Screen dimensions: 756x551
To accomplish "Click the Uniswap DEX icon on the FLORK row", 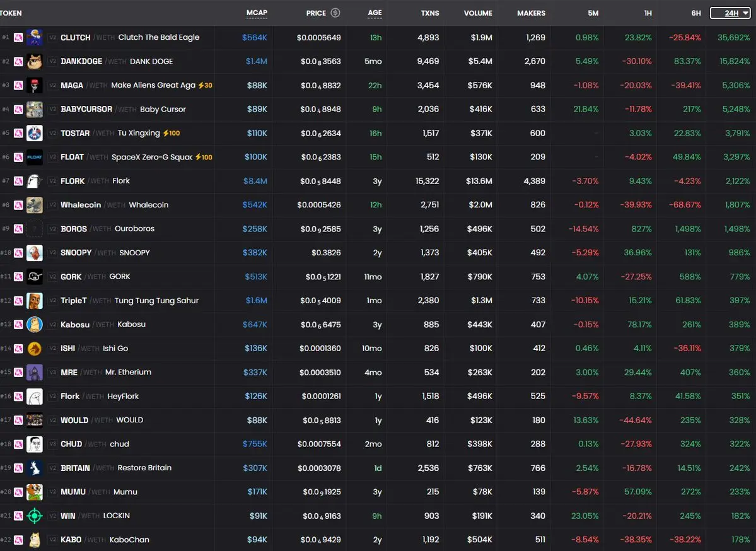I will pyautogui.click(x=18, y=182).
